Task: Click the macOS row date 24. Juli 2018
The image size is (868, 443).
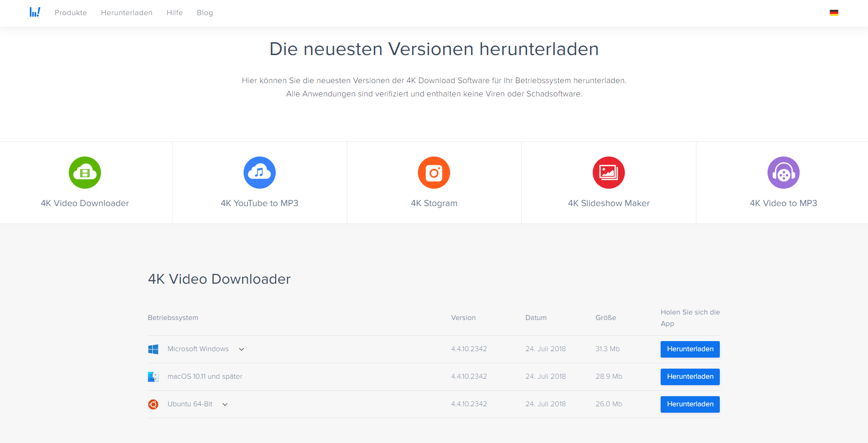Action: (545, 376)
